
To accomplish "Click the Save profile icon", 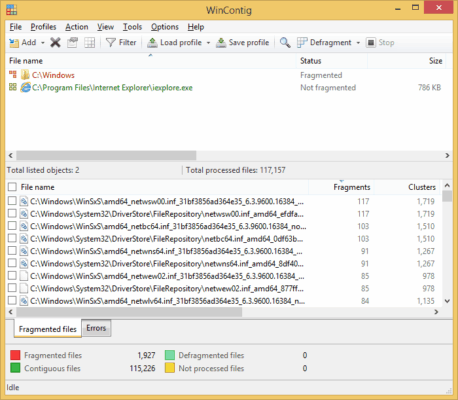I will [221, 43].
